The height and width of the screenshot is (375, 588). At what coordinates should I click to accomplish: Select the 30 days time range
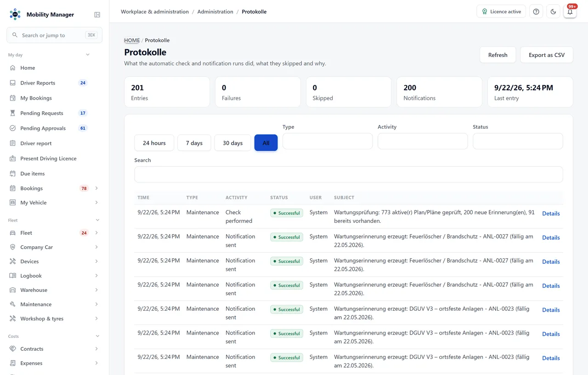(x=233, y=143)
